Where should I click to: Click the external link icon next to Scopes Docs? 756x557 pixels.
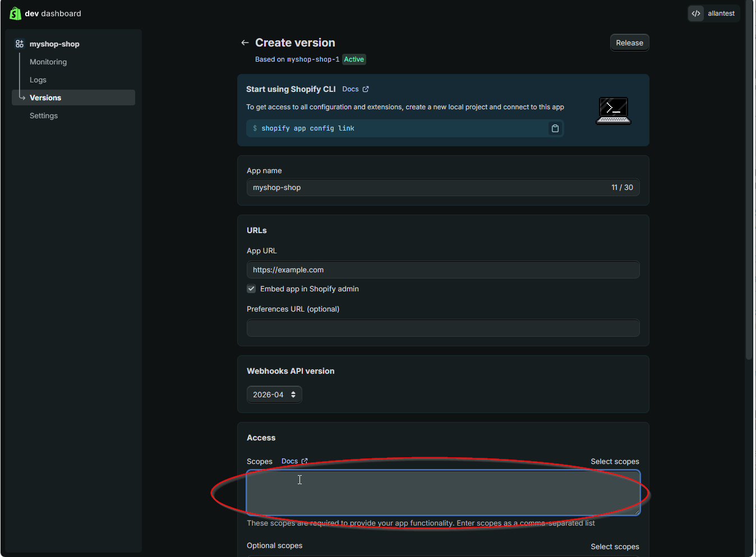tap(305, 461)
